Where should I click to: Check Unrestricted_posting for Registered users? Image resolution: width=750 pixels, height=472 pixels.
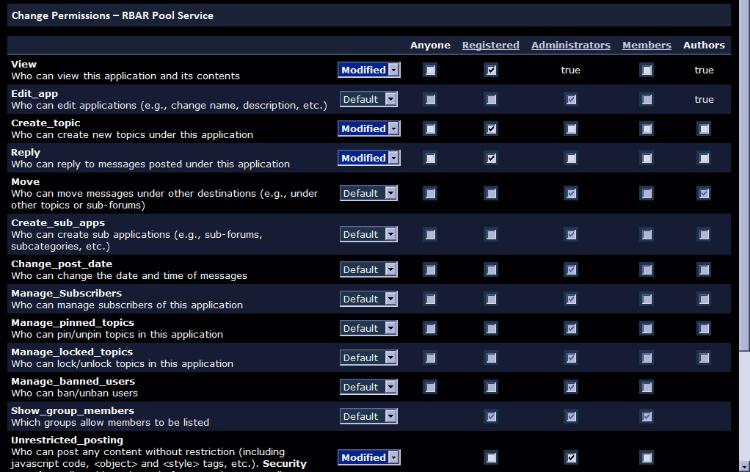click(491, 457)
